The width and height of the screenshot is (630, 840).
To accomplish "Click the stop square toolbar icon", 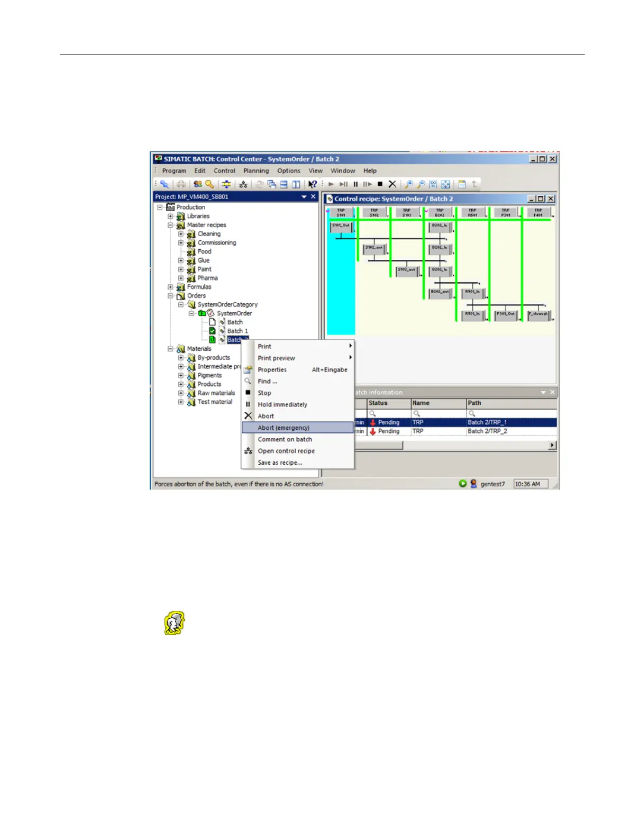I will click(x=380, y=184).
